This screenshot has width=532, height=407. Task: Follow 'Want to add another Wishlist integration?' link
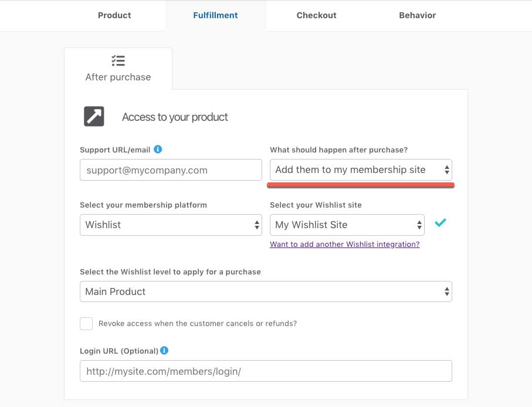345,244
